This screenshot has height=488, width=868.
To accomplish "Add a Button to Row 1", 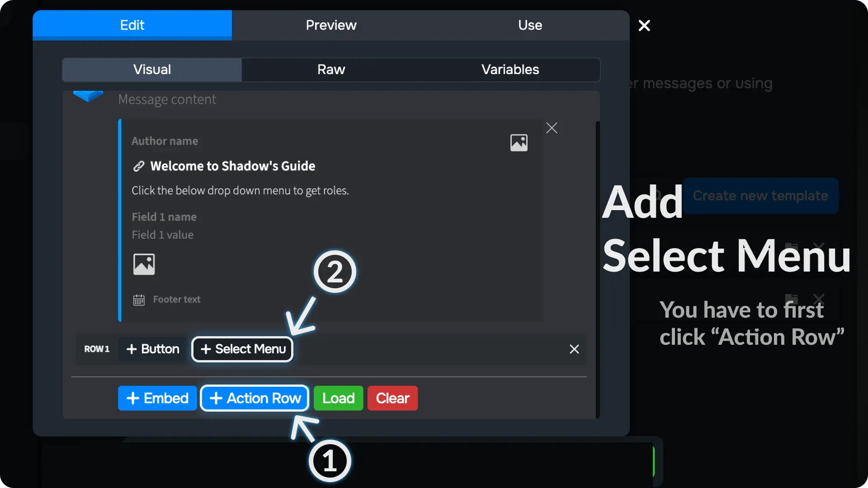I will click(x=153, y=349).
